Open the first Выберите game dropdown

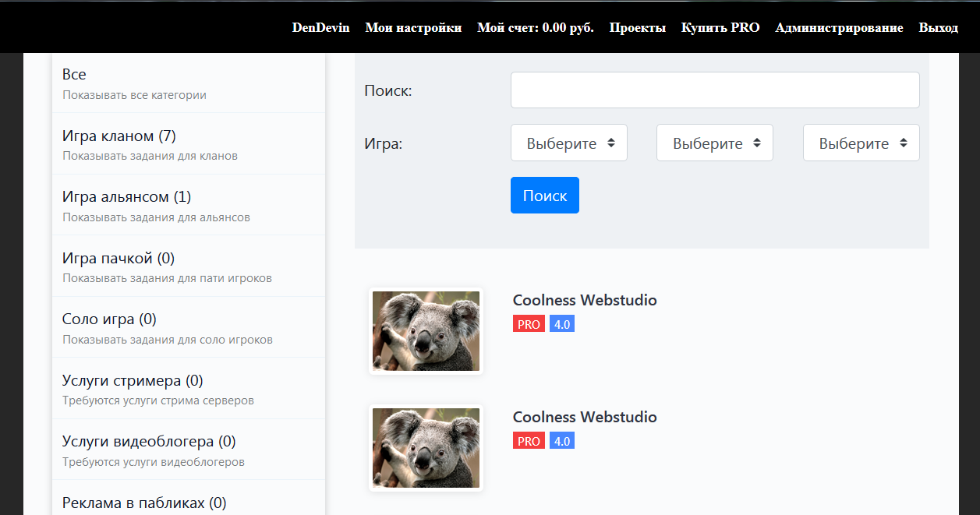pyautogui.click(x=569, y=143)
